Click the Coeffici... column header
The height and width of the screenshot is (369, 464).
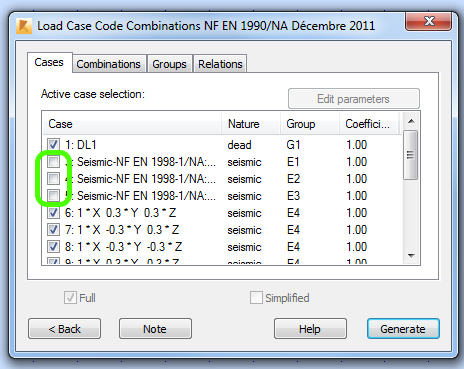pos(369,124)
